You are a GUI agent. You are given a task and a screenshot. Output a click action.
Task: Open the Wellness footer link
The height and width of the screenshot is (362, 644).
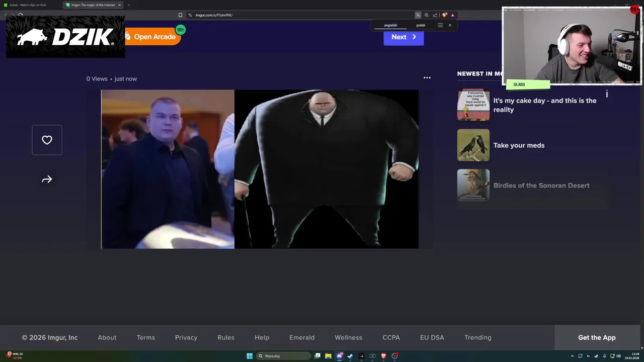(x=349, y=338)
